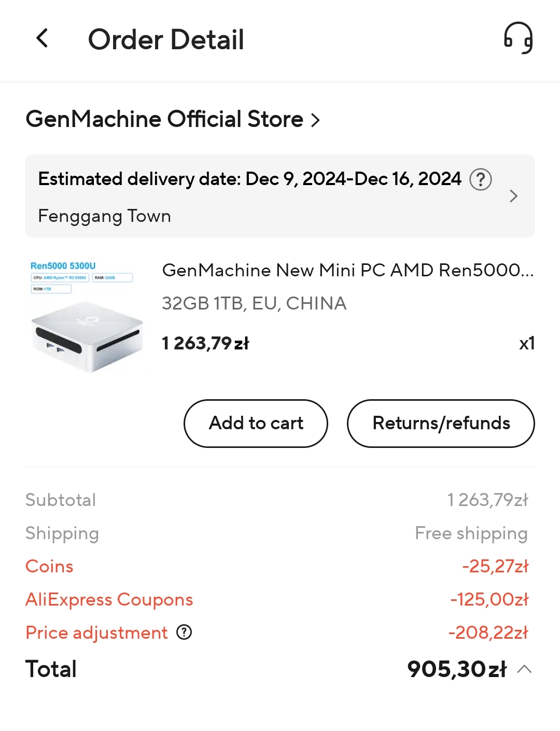Collapse the Total price breakdown

[524, 669]
